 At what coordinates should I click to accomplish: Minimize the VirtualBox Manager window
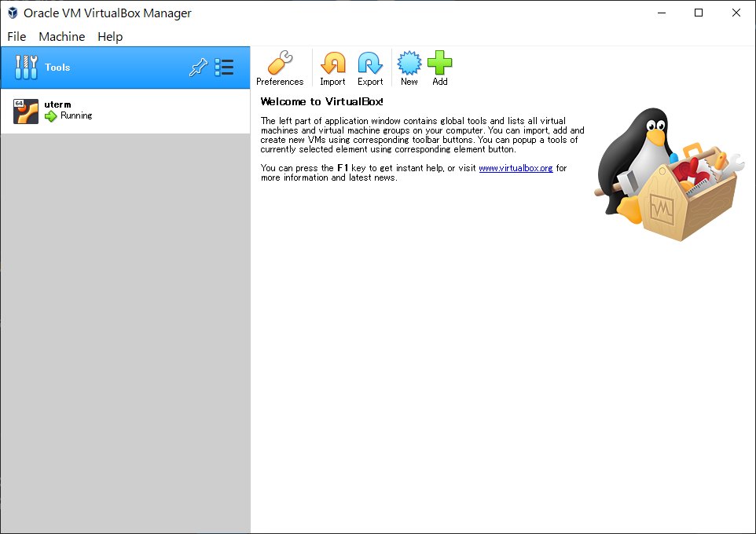(x=662, y=13)
